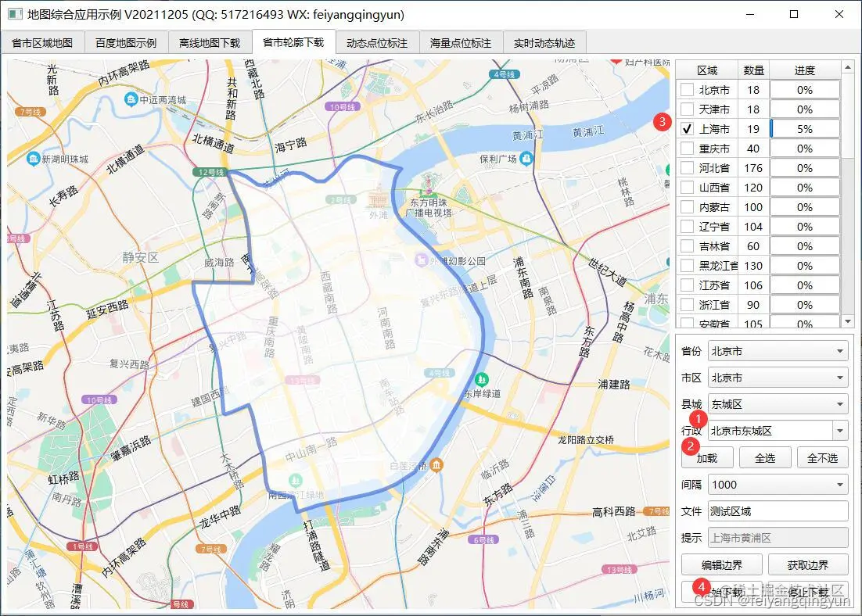This screenshot has width=862, height=616.
Task: Switch to the 动态点位标注 tab
Action: click(x=377, y=43)
